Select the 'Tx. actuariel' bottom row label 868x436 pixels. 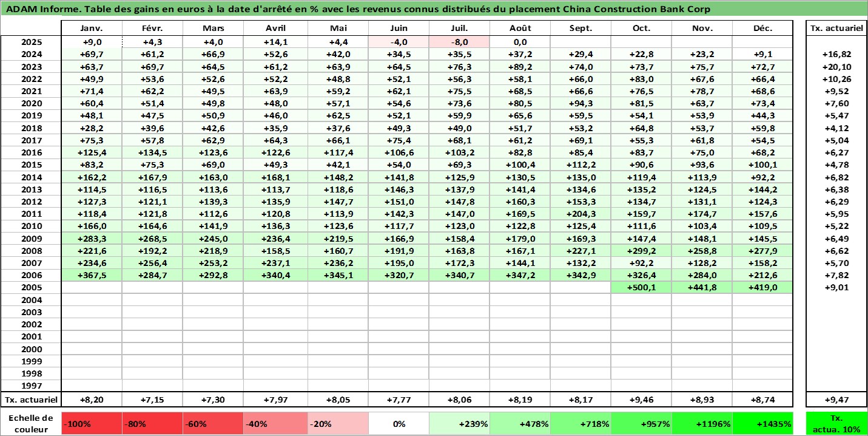[x=31, y=400]
